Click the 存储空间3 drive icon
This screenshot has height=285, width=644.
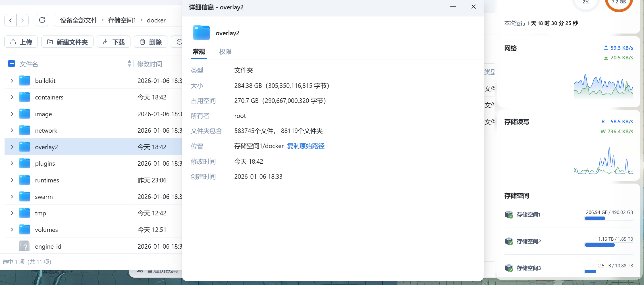click(509, 268)
